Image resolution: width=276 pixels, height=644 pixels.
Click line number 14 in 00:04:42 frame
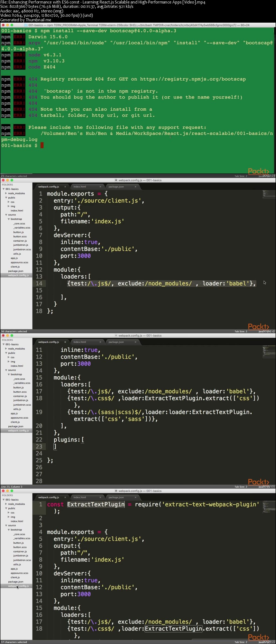click(x=39, y=283)
